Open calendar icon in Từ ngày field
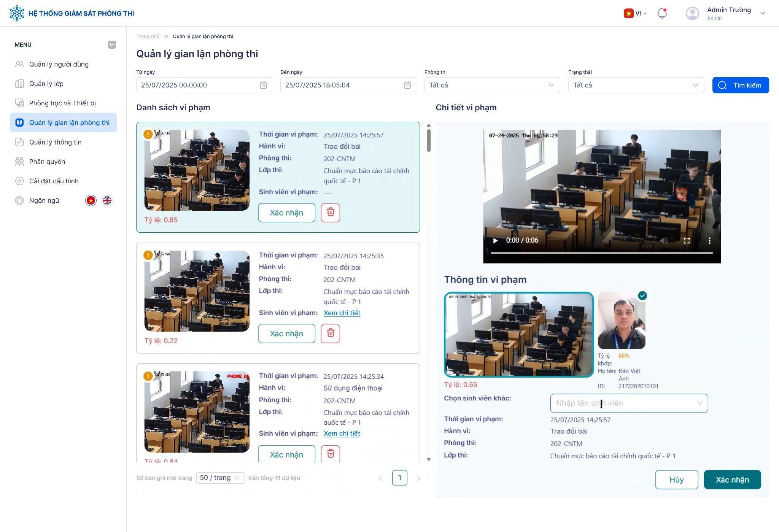 point(263,85)
